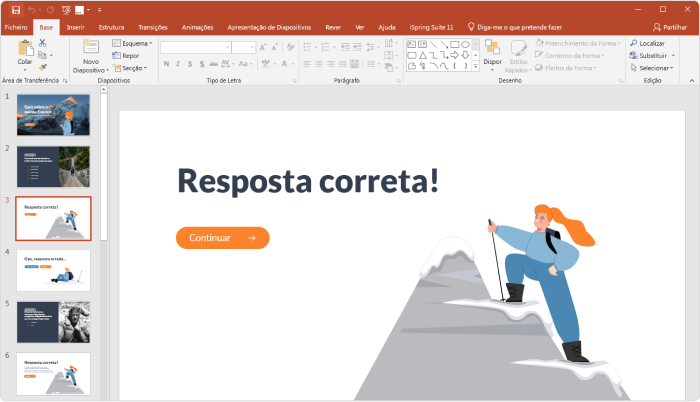Align text to the right

331,64
